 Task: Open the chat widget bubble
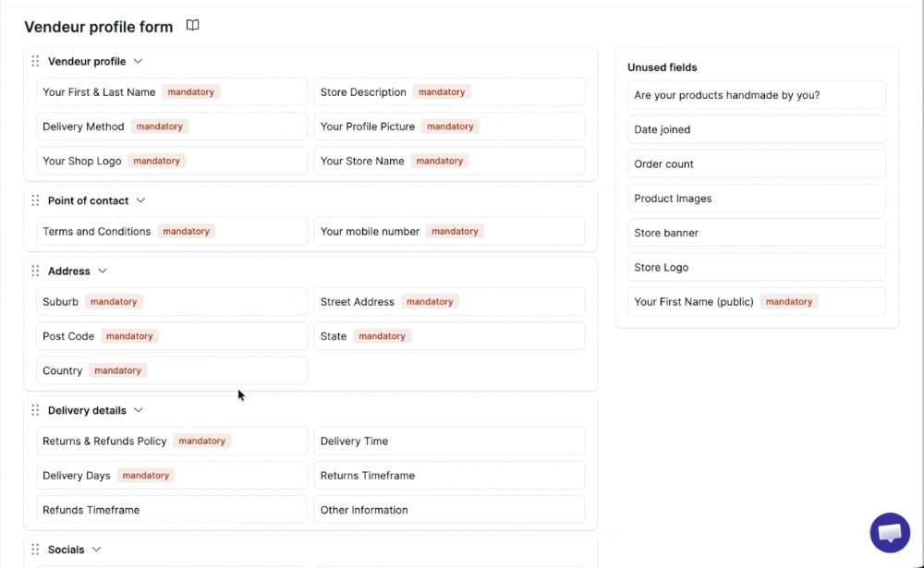(x=890, y=533)
